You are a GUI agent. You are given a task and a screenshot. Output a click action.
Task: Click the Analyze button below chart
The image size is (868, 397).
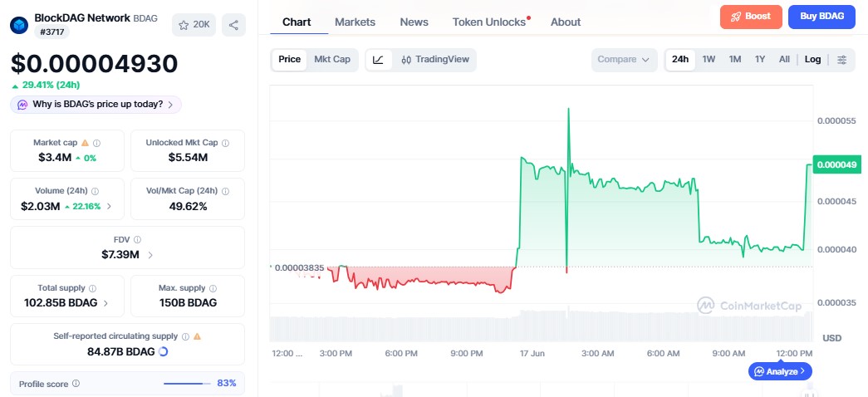click(780, 371)
